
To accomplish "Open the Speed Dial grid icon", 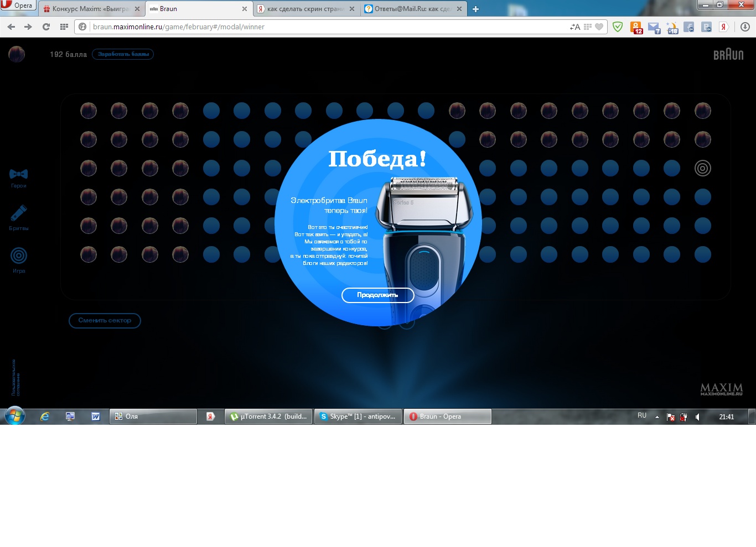I will 64,27.
